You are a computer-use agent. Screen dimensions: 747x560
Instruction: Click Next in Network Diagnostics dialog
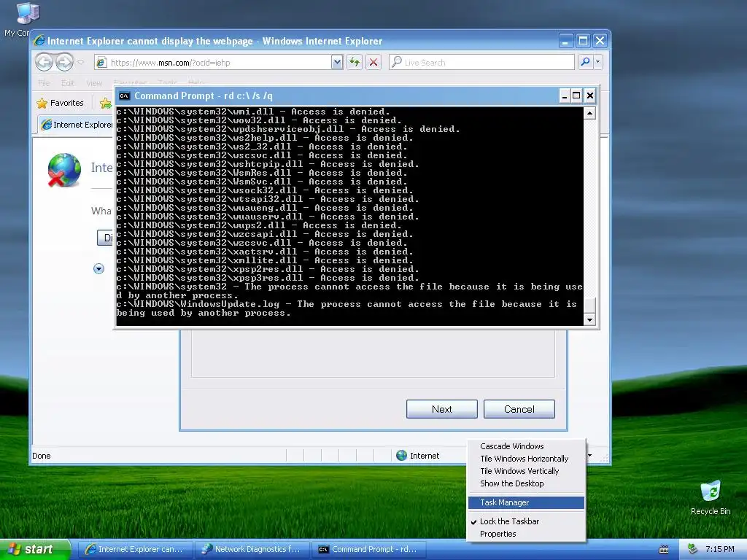pos(441,409)
